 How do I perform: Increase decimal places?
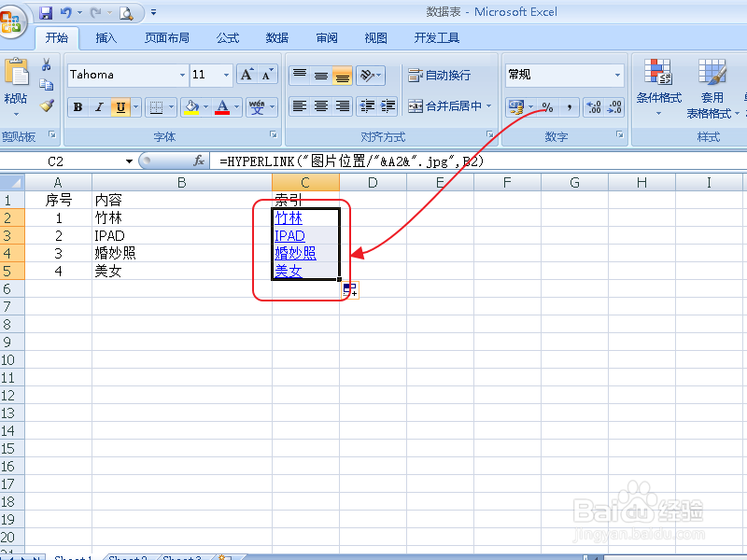(x=594, y=107)
